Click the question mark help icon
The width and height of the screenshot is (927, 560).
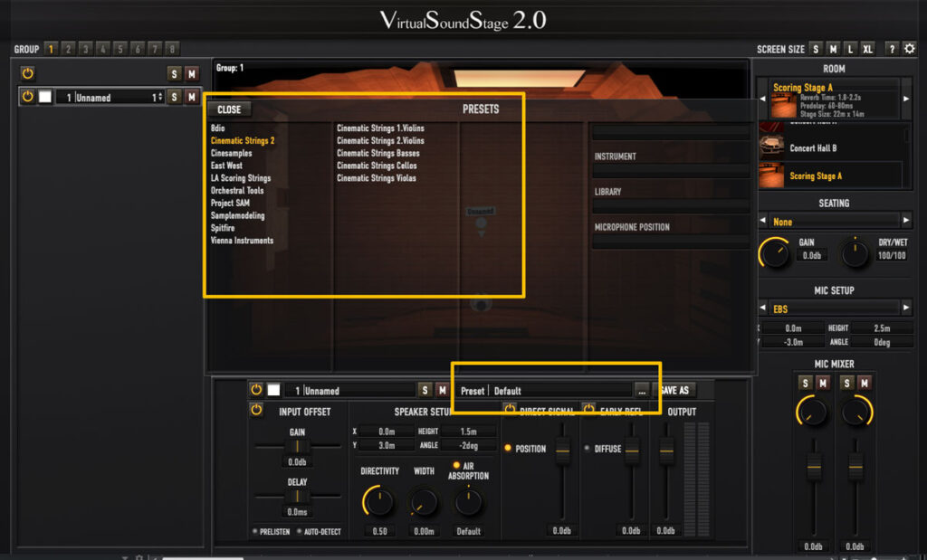tap(892, 49)
